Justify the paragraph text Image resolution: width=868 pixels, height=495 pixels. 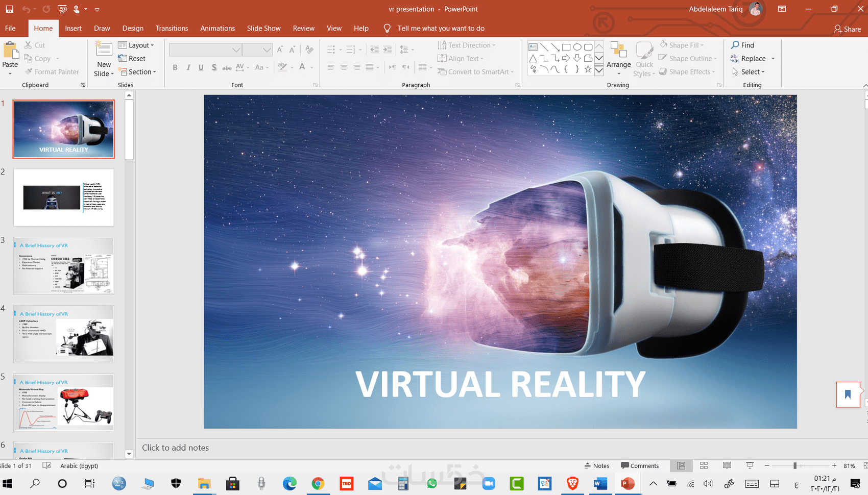[370, 67]
